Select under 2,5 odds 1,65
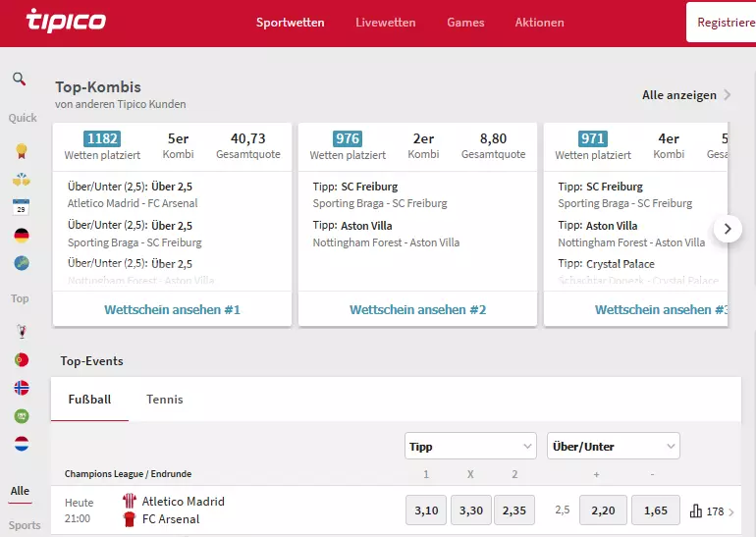The height and width of the screenshot is (537, 756). coord(656,510)
